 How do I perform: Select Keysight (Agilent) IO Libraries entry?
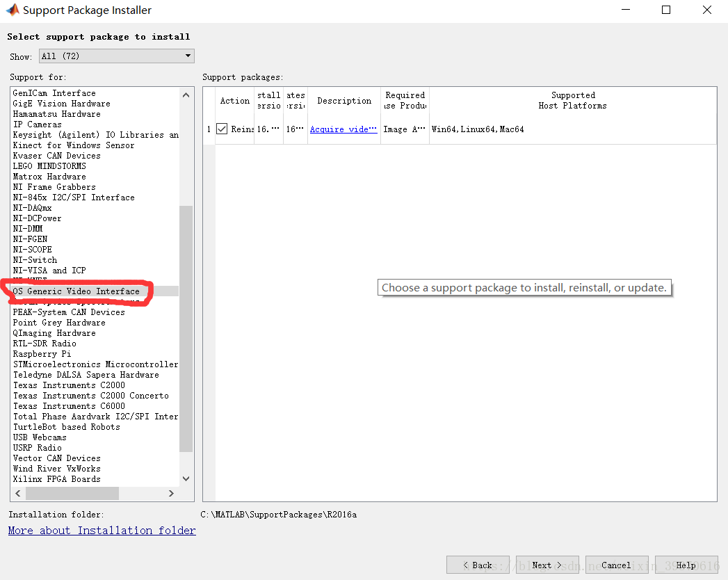pos(95,135)
